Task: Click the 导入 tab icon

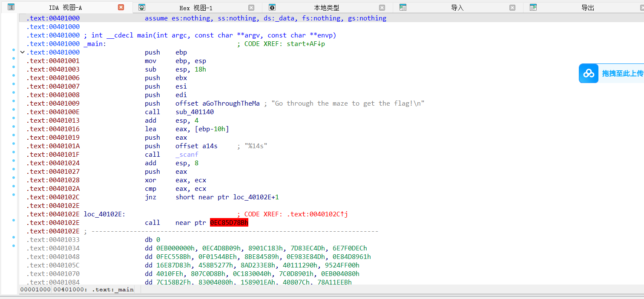Action: tap(403, 7)
